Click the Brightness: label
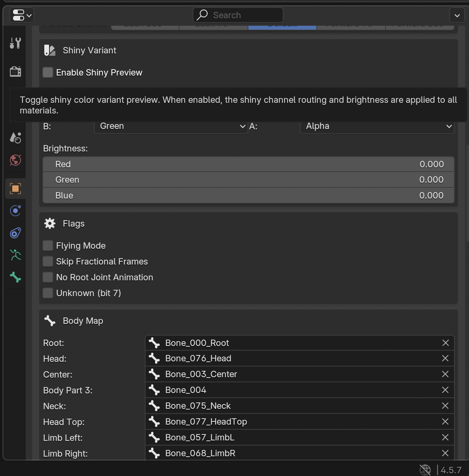The image size is (469, 476). (65, 148)
